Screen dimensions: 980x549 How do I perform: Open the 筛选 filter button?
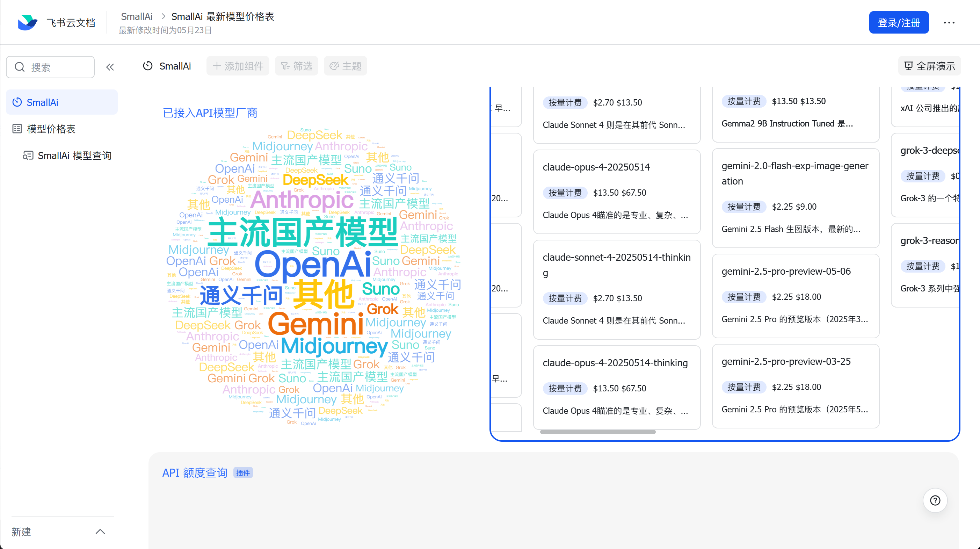coord(296,66)
